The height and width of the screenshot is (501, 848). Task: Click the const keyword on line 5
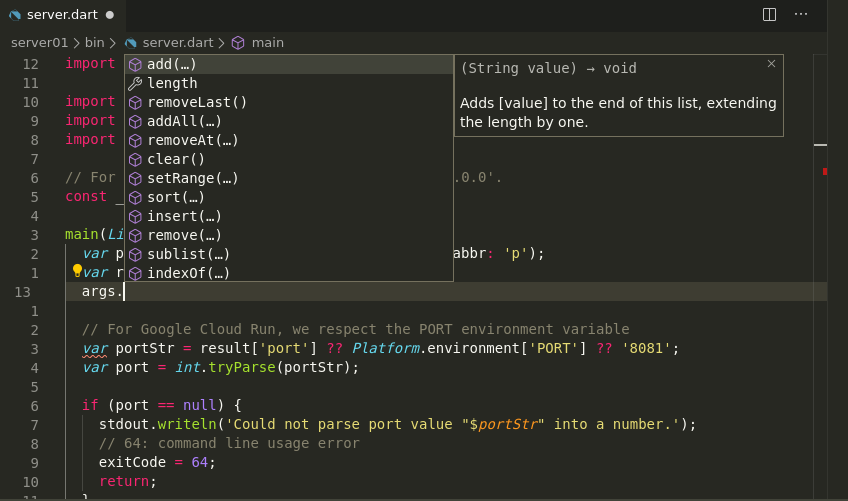[86, 196]
